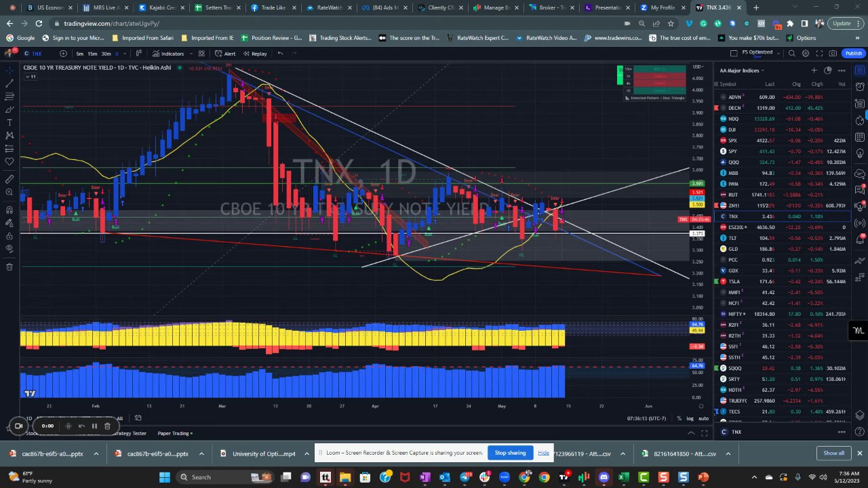Open watchlist advanced view pie icon
Screen dimensions: 868x488
(828, 70)
